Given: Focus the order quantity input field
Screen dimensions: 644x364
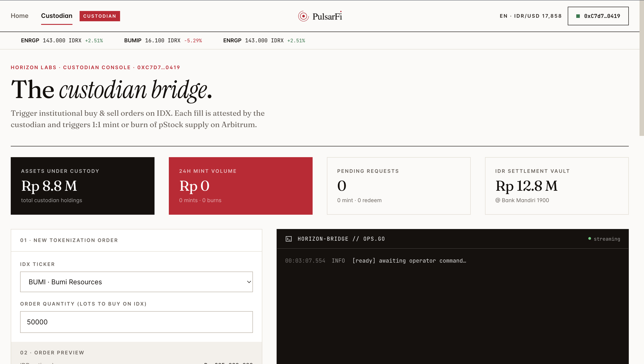Looking at the screenshot, I should click(x=136, y=322).
